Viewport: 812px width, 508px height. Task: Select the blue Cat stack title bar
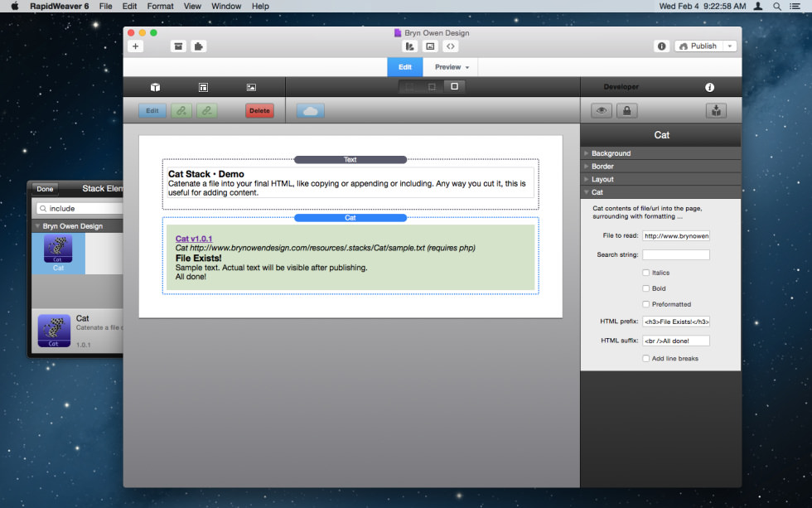point(350,217)
